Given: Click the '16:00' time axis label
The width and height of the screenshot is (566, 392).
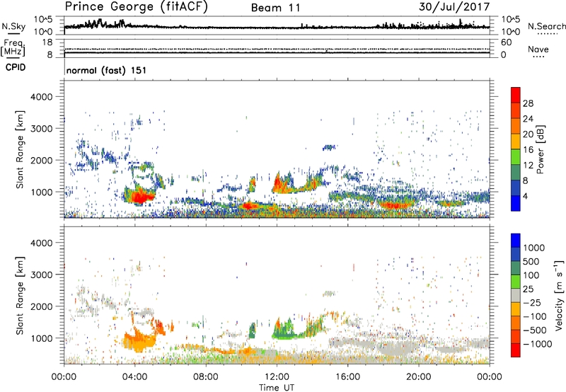Looking at the screenshot, I should (347, 377).
